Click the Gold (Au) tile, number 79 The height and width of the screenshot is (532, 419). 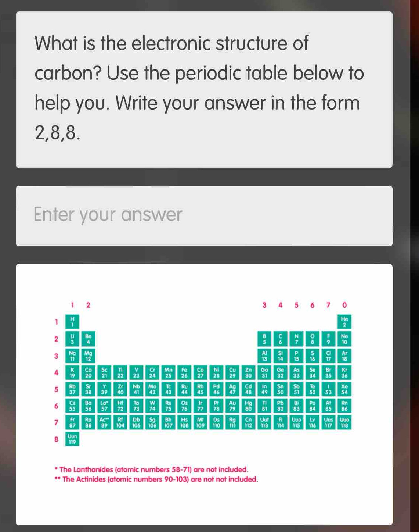232,406
